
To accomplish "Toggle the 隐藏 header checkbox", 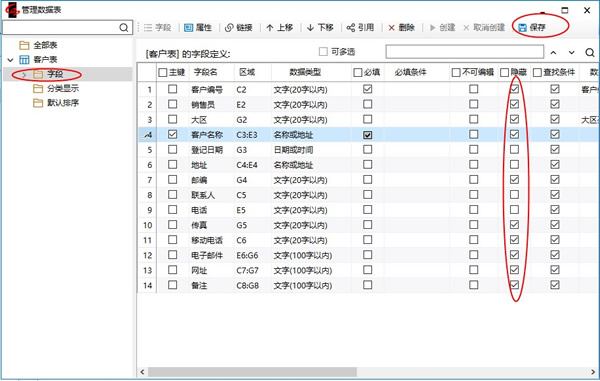I will [x=505, y=72].
